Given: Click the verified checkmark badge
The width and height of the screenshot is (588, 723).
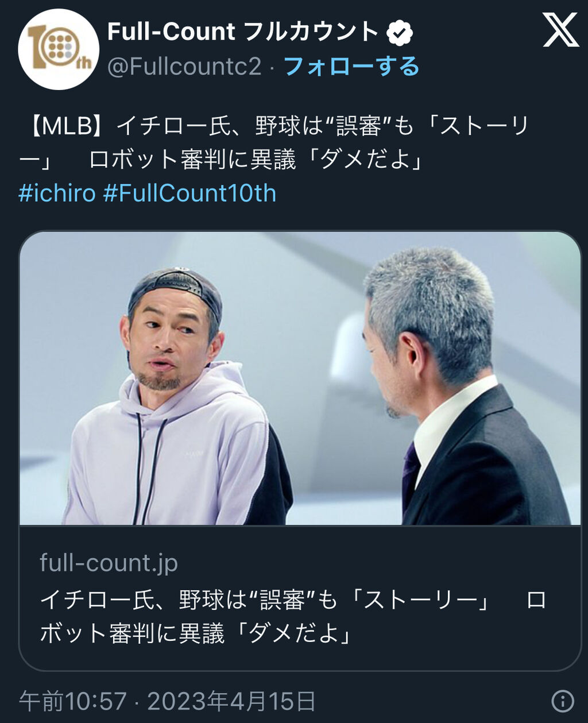Looking at the screenshot, I should (400, 32).
